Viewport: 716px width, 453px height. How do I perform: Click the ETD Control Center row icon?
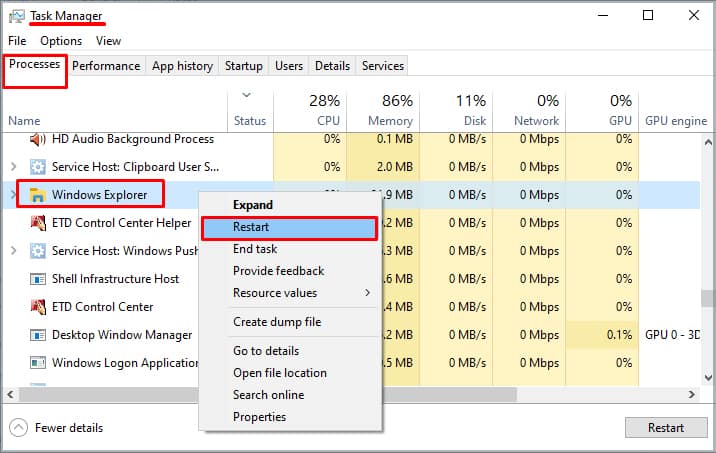37,306
